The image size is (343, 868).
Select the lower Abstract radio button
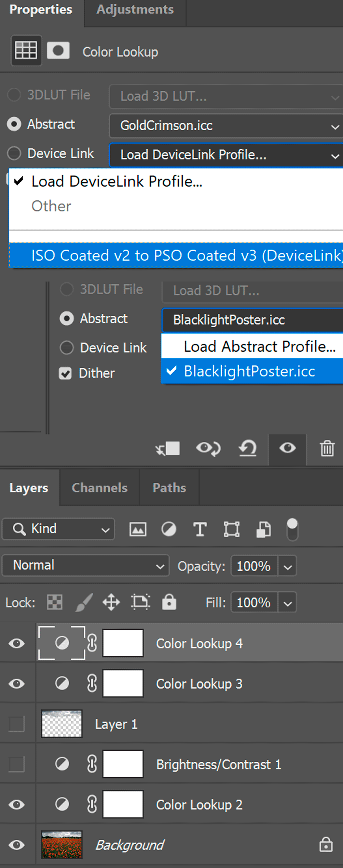(x=66, y=318)
